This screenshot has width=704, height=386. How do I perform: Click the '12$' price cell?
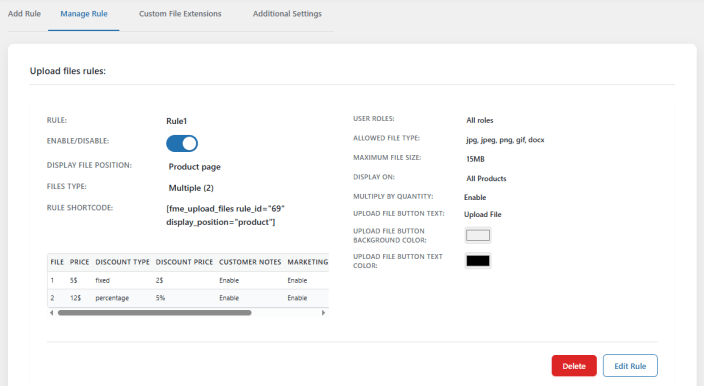[x=75, y=298]
